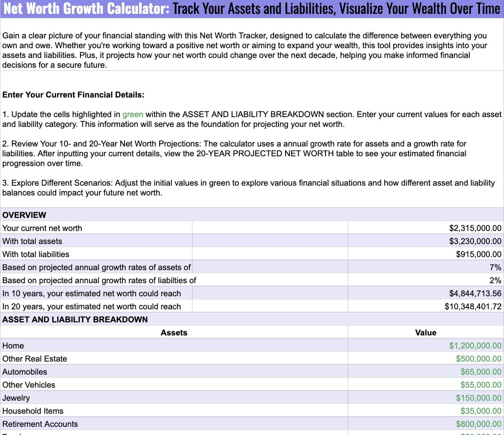
Task: Click the Other Vehicles value $55,000.00
Action: (480, 385)
